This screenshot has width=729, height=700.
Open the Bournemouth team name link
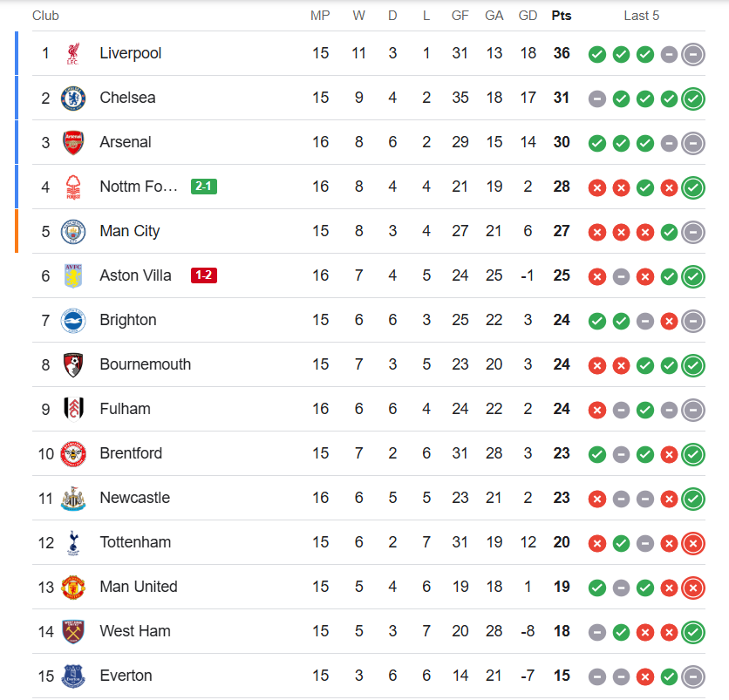(145, 364)
